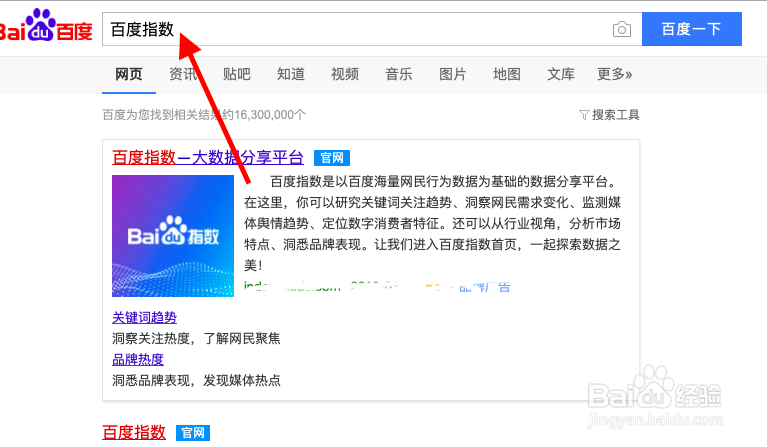Open the 文库 tab

tap(561, 74)
